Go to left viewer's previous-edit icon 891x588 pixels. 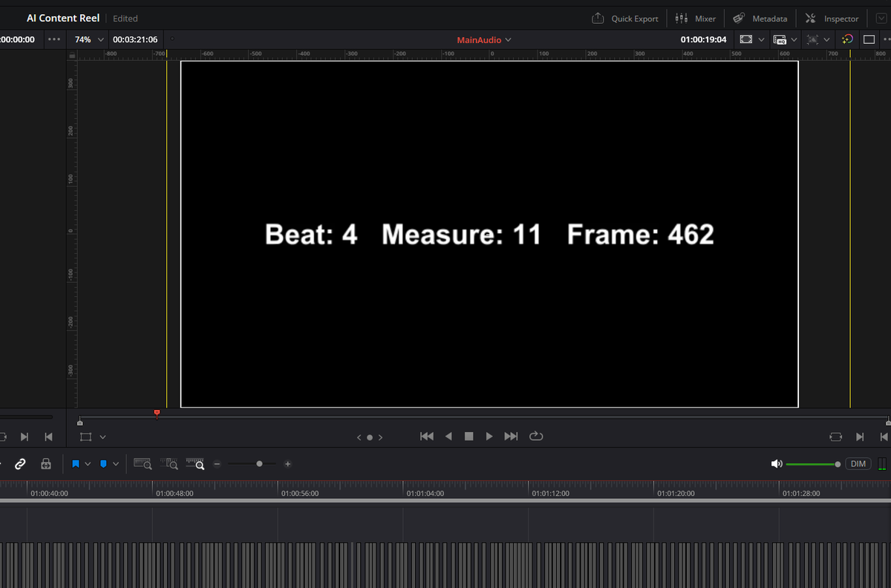pos(49,437)
